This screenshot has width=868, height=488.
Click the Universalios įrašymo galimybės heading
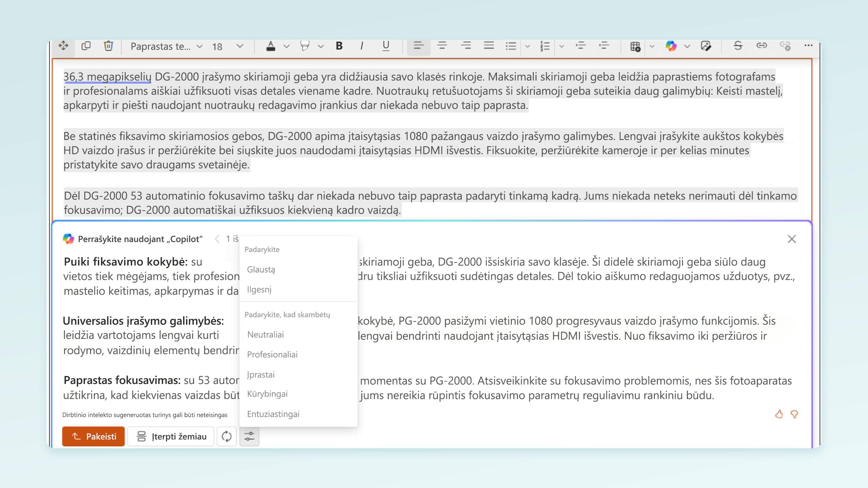pos(143,320)
